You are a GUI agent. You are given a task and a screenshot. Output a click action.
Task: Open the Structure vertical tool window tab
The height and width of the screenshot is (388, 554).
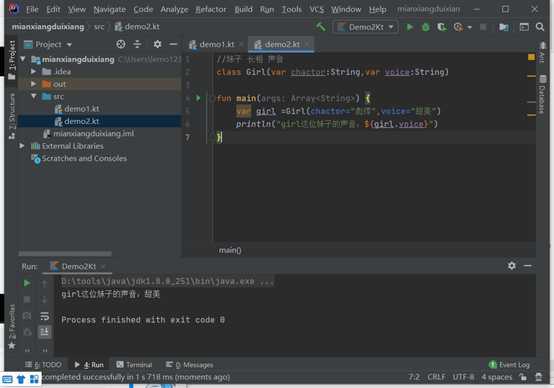coord(12,116)
